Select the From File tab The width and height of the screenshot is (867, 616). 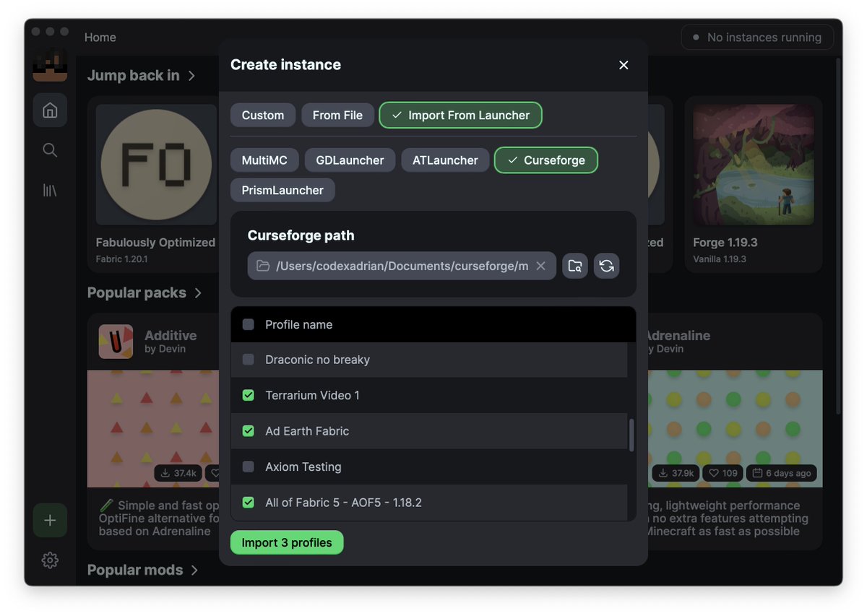click(337, 116)
